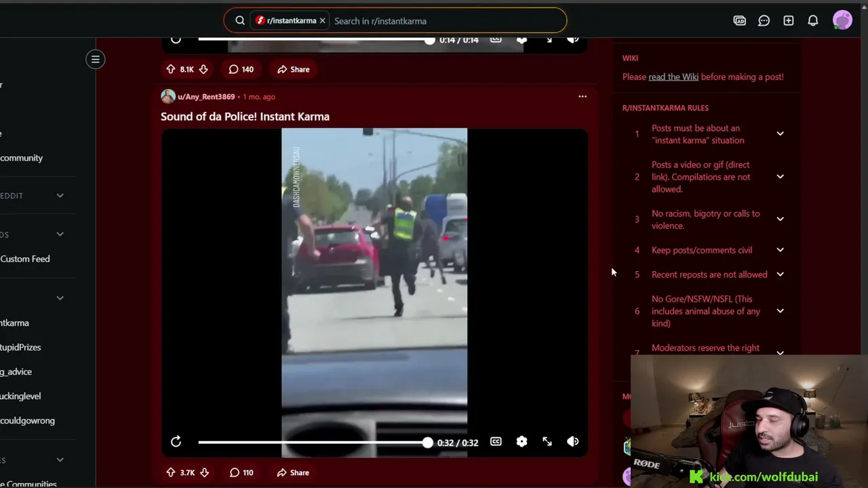Expand rule 4 Keep posts/comments civil

[780, 250]
